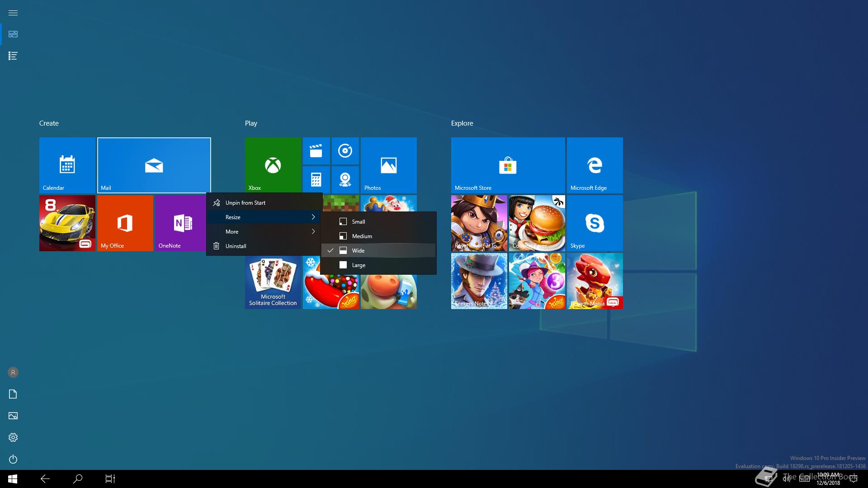The image size is (868, 488).
Task: Open the Skype tile
Action: pos(595,223)
